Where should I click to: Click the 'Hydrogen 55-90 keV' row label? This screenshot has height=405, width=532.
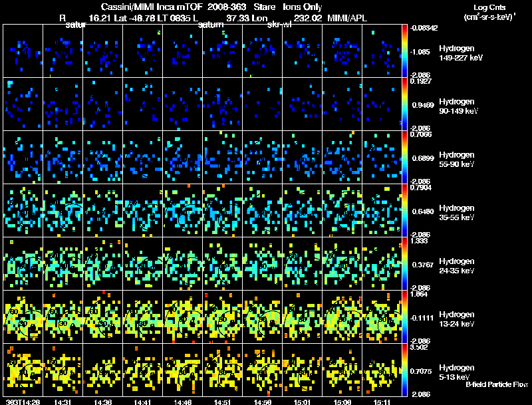pyautogui.click(x=457, y=160)
